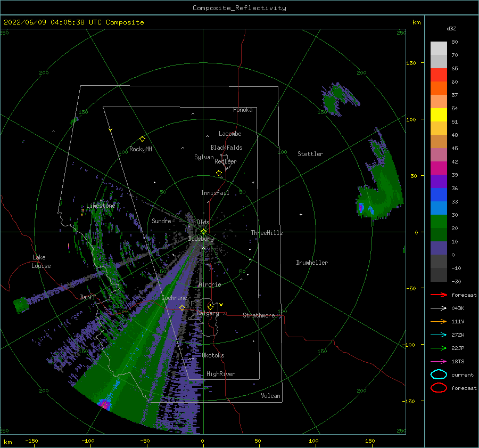Click the magenta storm core at the southwest edge

coord(105,404)
